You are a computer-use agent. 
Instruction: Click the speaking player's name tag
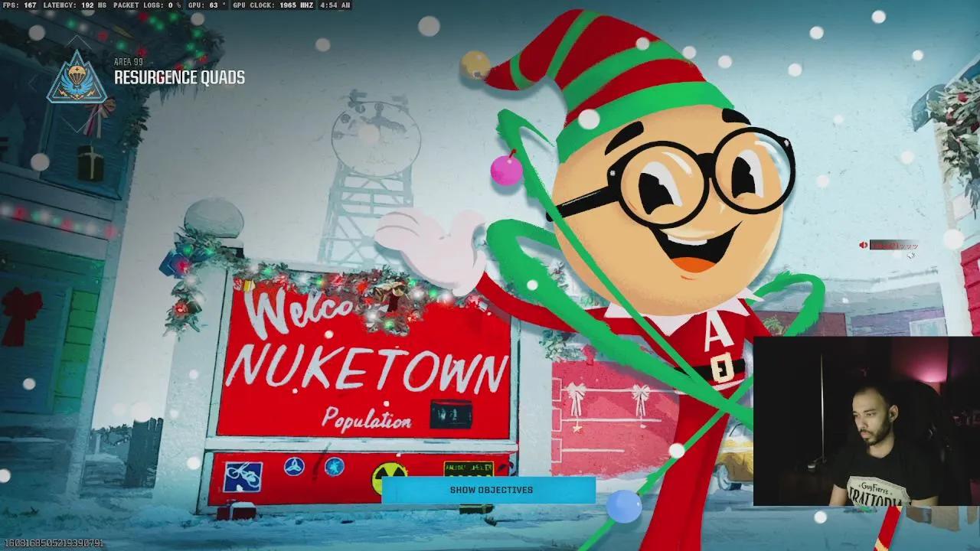893,245
